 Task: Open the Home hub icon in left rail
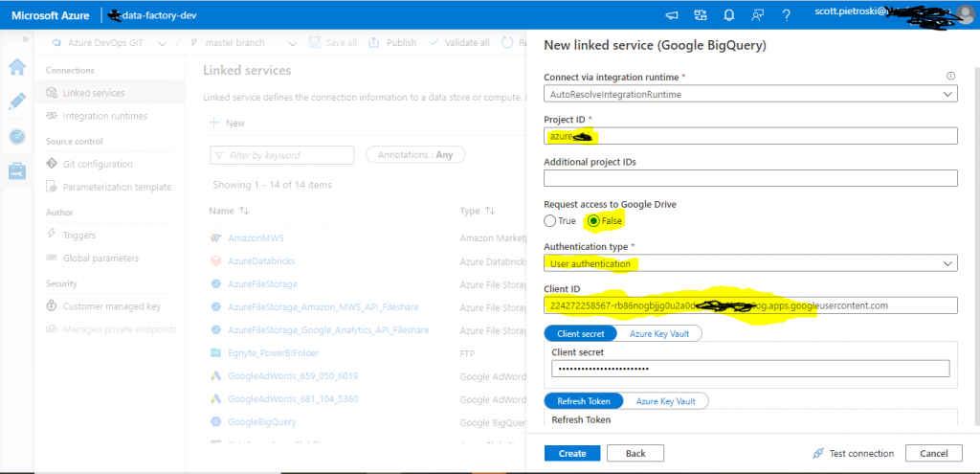click(17, 68)
